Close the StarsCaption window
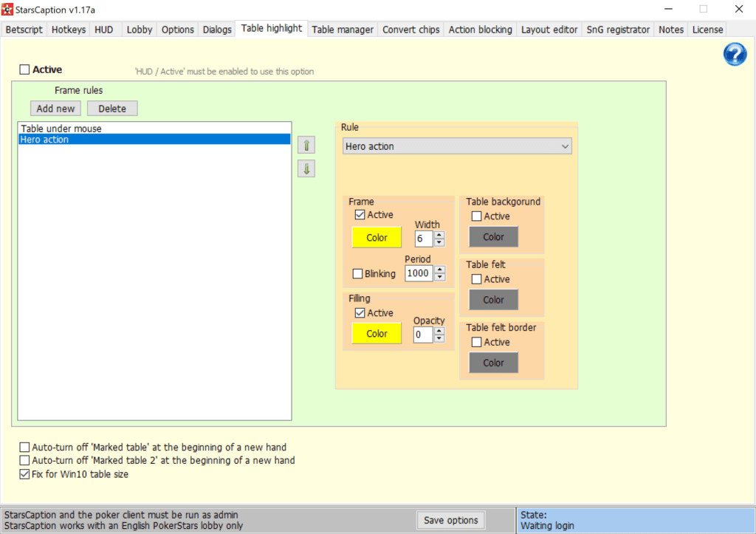 click(738, 9)
